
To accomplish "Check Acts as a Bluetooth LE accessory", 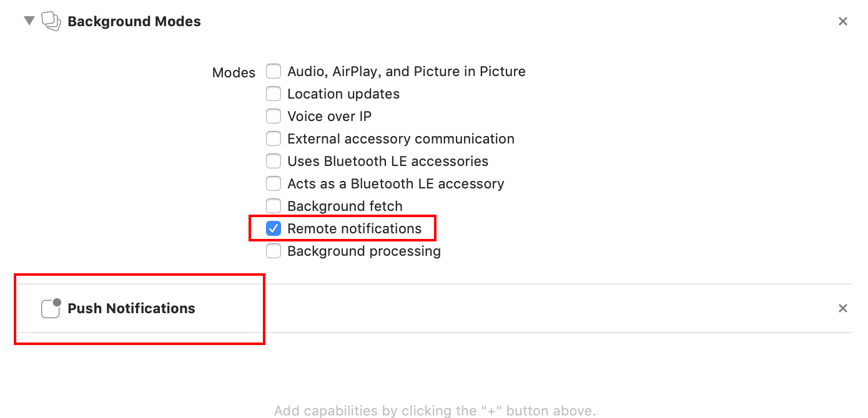I will 274,183.
